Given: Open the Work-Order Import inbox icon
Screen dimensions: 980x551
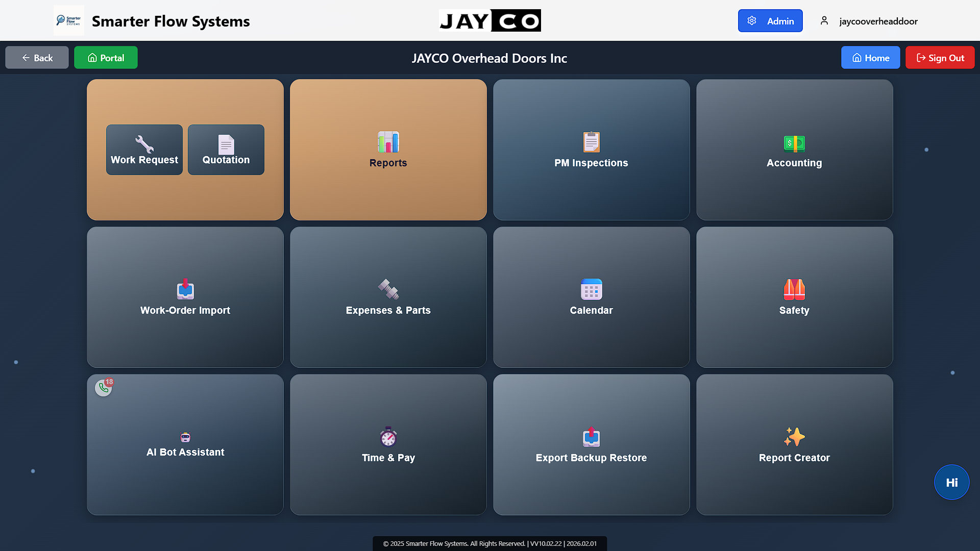Looking at the screenshot, I should (x=185, y=289).
